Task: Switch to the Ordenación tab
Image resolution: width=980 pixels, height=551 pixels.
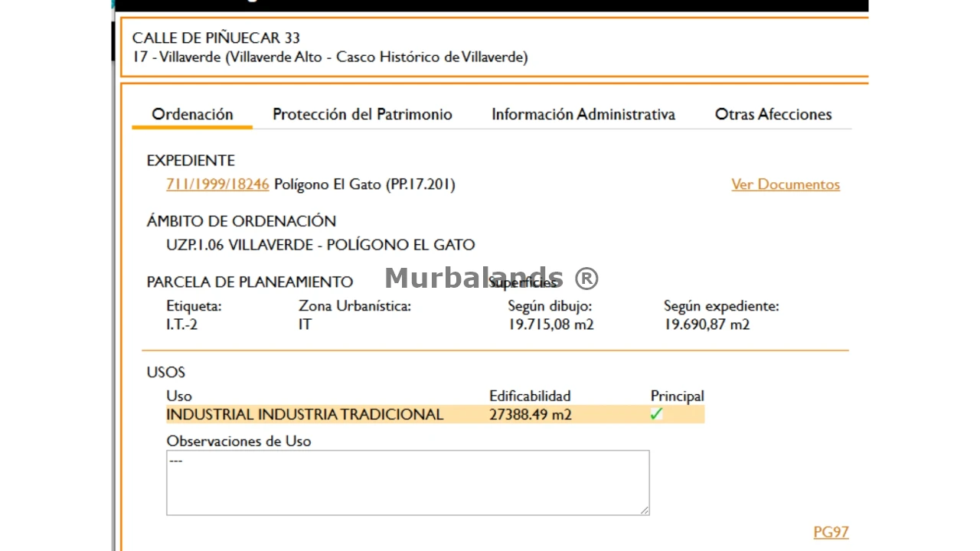Action: tap(192, 114)
